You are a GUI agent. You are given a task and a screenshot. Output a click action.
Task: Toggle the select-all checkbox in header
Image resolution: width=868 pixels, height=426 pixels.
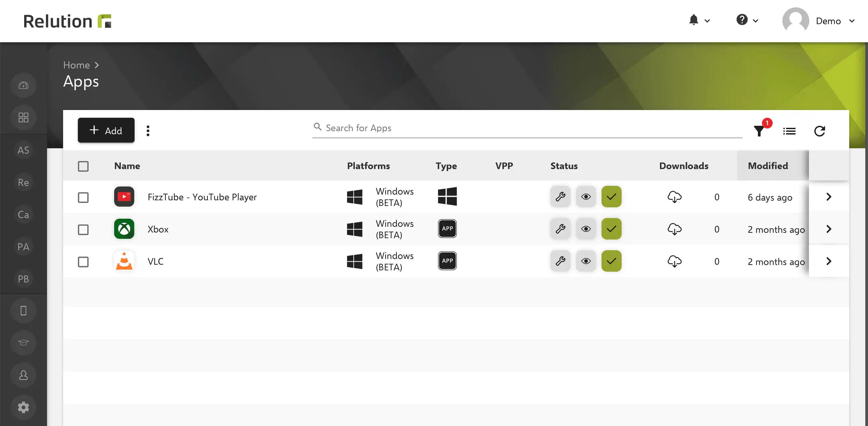(83, 166)
